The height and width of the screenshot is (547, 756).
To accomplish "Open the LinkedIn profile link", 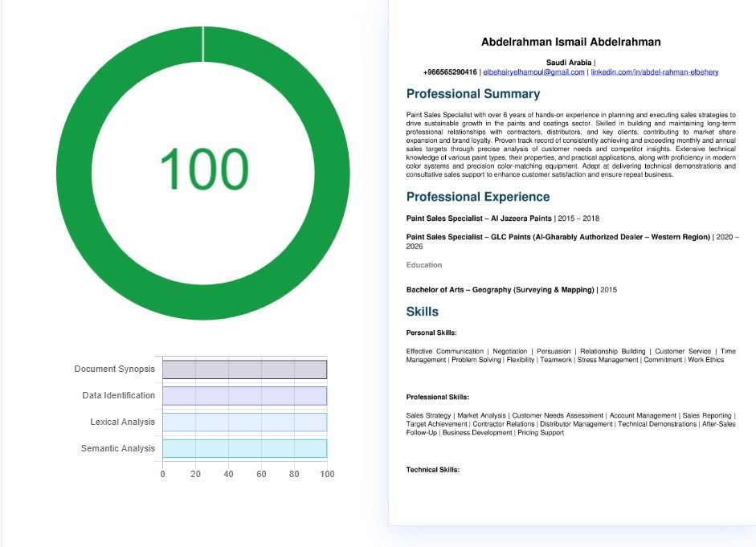I will click(x=654, y=72).
